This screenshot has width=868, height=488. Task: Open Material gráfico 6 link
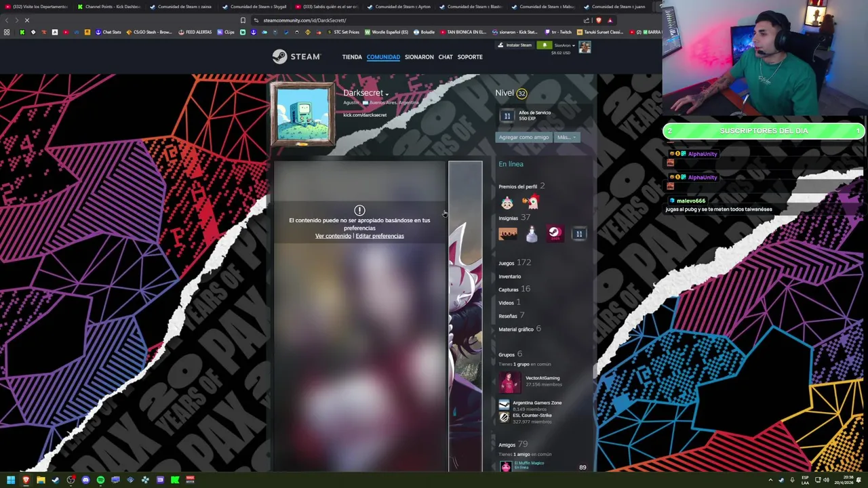coord(519,329)
